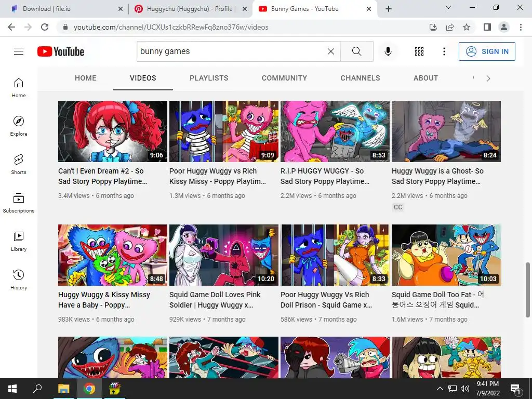Open the volume control in tray
This screenshot has width=532, height=399.
465,389
